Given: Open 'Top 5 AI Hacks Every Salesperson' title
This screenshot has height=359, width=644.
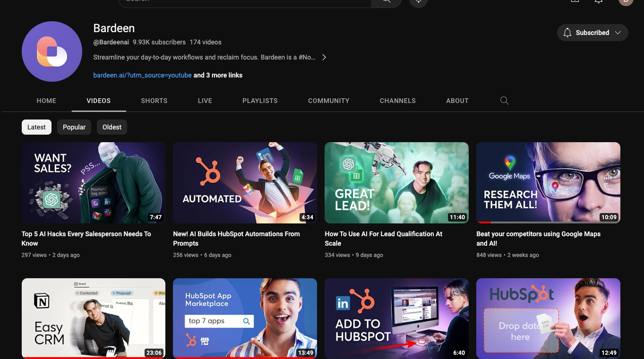Looking at the screenshot, I should point(86,239).
